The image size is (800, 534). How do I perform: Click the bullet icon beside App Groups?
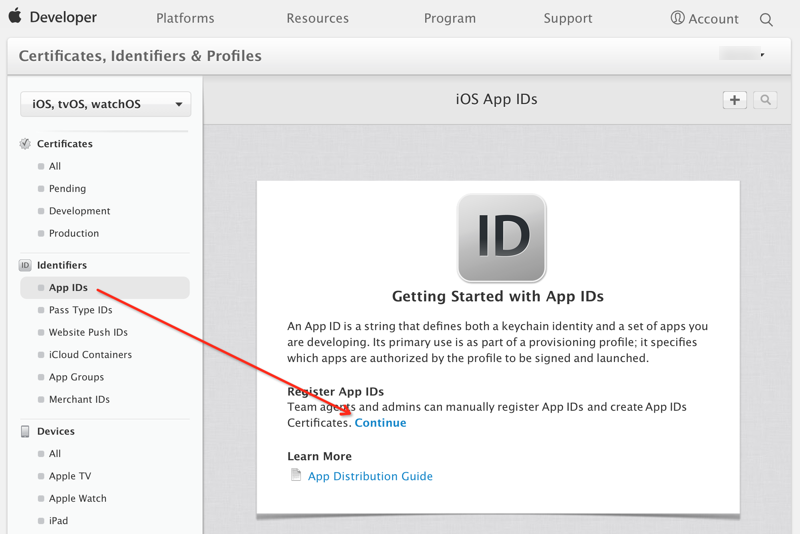[x=41, y=377]
